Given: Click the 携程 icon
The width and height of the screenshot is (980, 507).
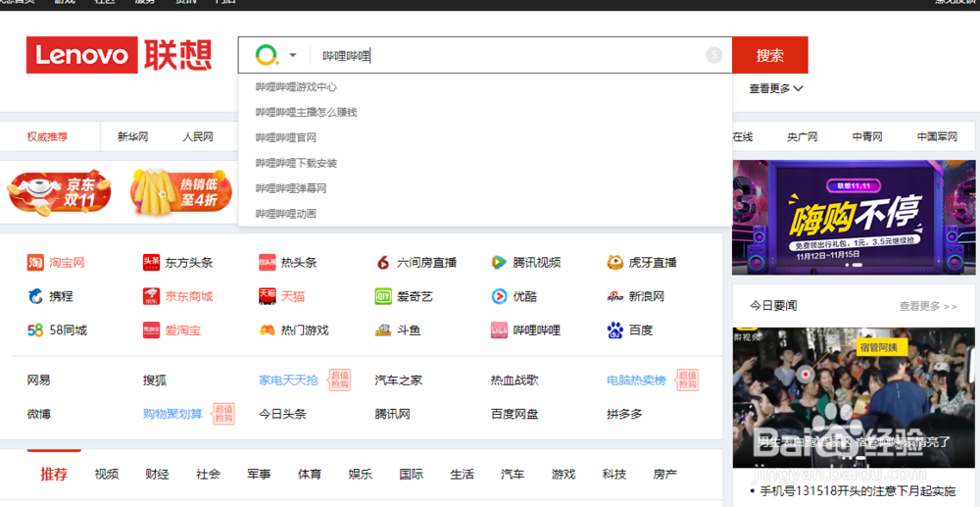Looking at the screenshot, I should pyautogui.click(x=35, y=296).
